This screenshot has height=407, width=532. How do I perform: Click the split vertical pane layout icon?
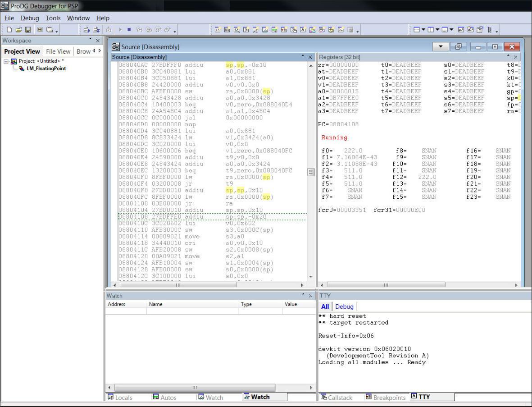click(430, 30)
